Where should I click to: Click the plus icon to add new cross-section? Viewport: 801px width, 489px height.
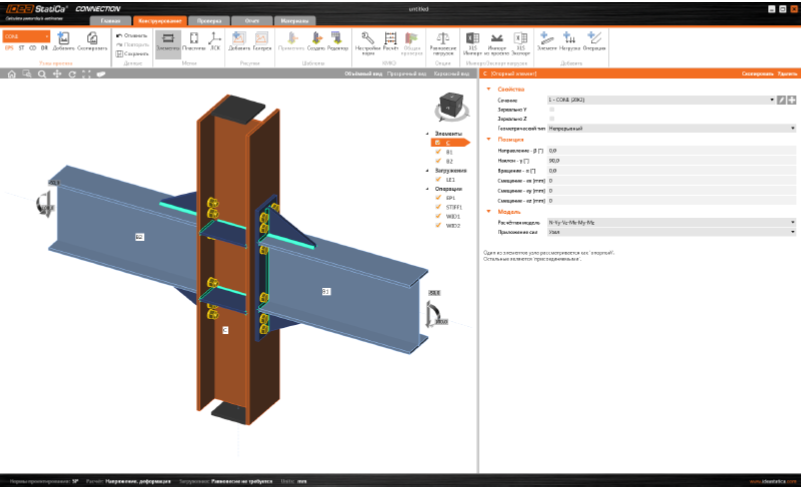pyautogui.click(x=791, y=101)
